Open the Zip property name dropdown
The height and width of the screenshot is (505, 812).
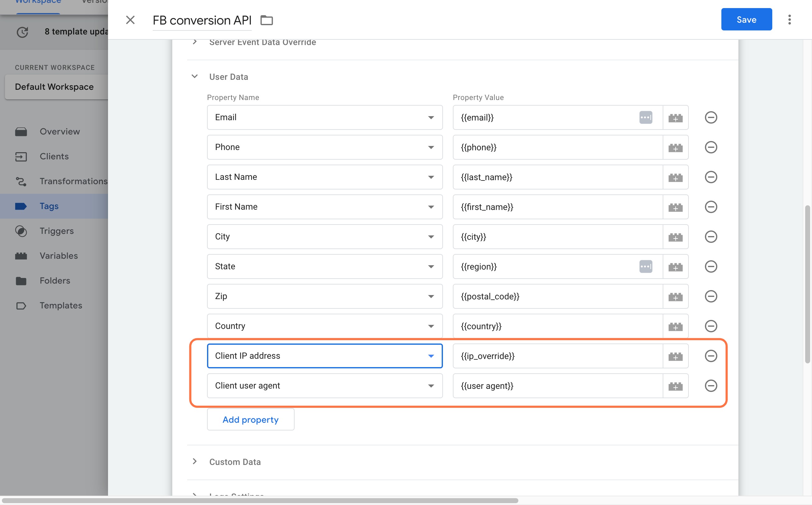324,296
